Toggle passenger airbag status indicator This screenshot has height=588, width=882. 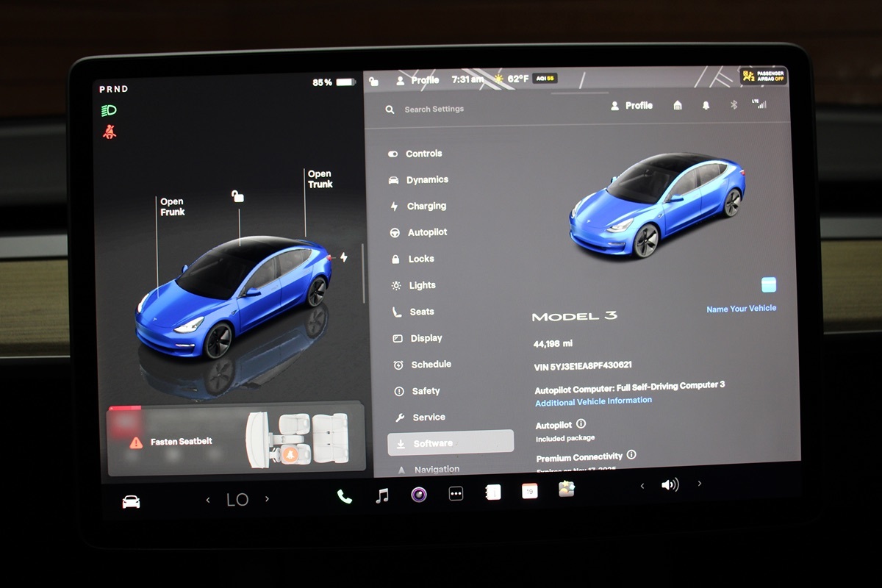(x=764, y=76)
